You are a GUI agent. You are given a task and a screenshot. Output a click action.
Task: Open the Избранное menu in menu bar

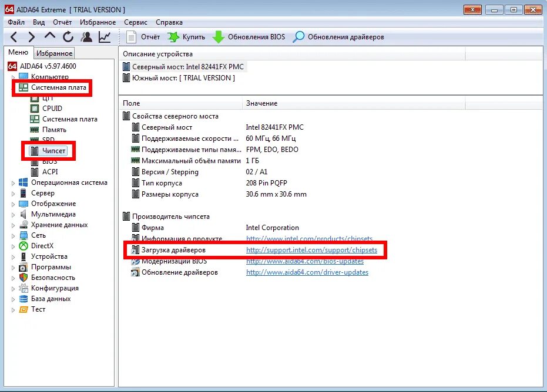click(x=98, y=22)
